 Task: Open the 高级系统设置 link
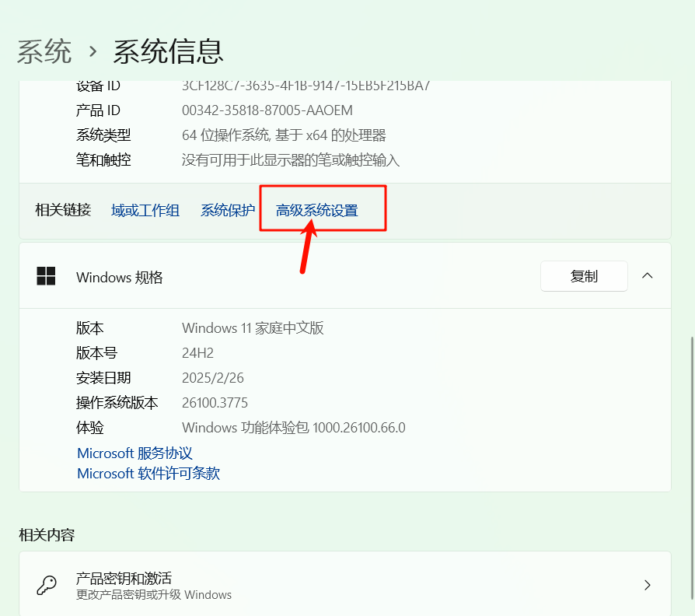[317, 210]
